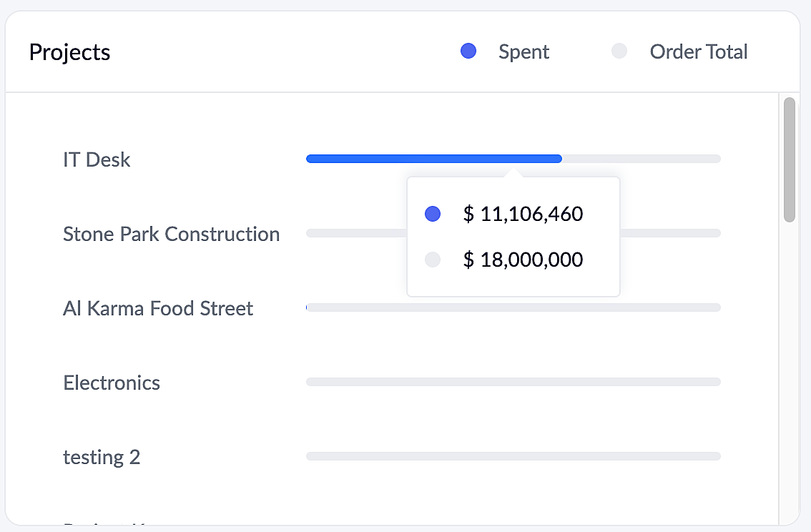Click the gray dot in the tooltip
Screen dimensions: 811x532
coord(433,260)
